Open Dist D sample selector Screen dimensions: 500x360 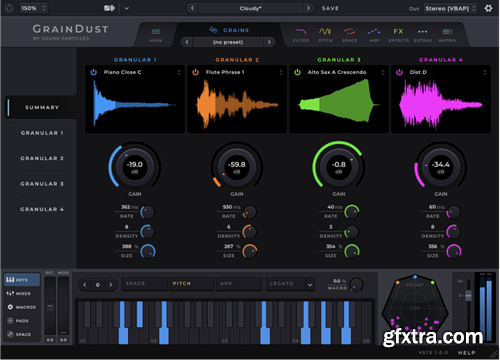[448, 72]
